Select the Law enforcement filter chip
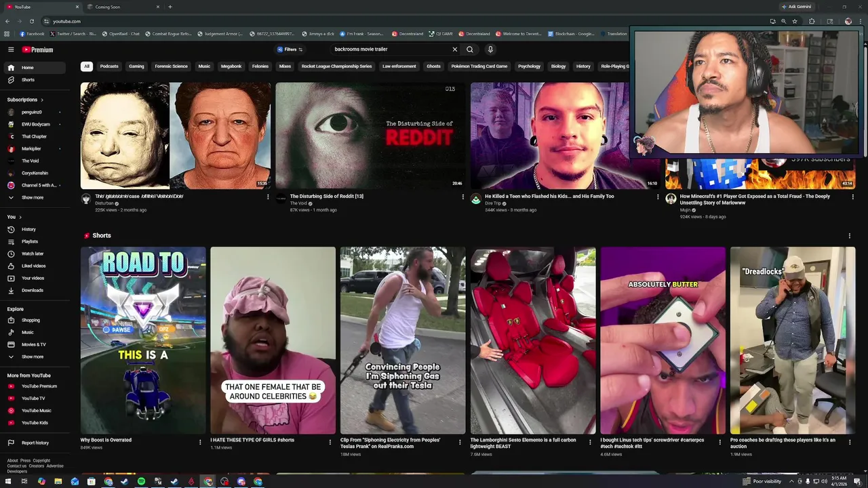Viewport: 868px width, 488px height. pyautogui.click(x=399, y=66)
